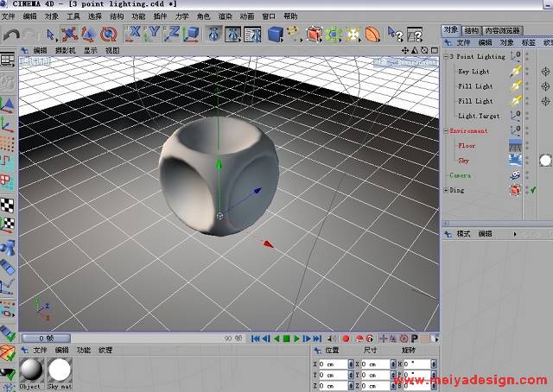Switch the coordinate system cube icon
The image size is (553, 392).
pos(192,35)
